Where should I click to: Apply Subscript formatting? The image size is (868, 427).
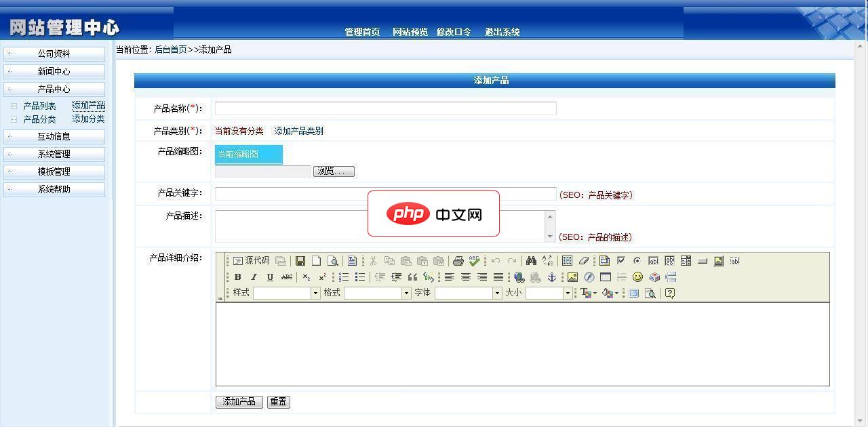point(307,277)
